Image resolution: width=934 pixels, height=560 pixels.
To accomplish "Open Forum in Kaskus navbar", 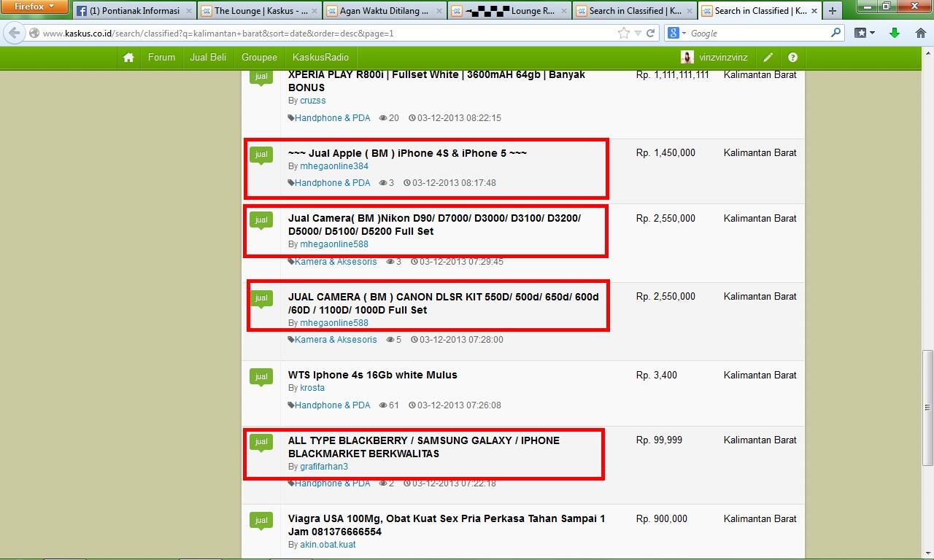I will 161,58.
